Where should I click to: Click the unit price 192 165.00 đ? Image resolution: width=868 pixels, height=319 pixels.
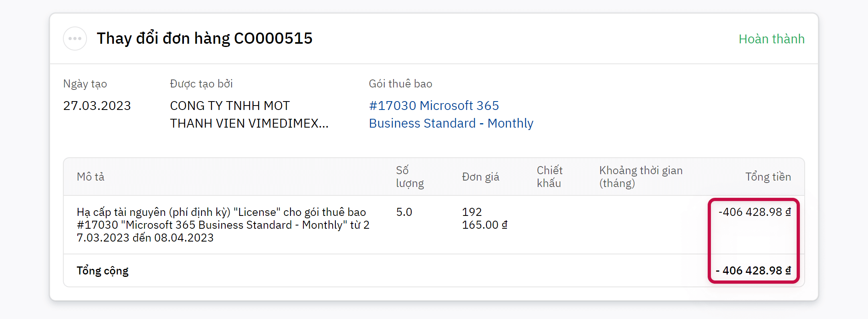click(484, 218)
